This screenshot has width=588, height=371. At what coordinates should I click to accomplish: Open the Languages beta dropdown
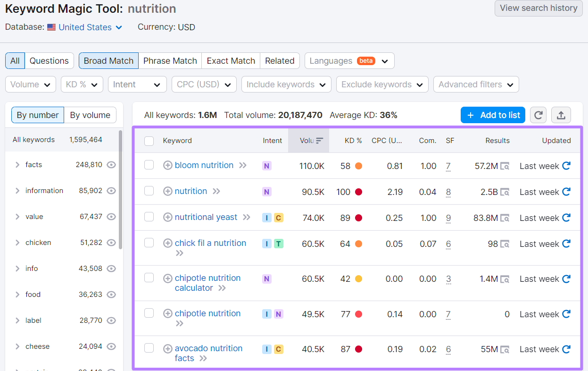[349, 60]
